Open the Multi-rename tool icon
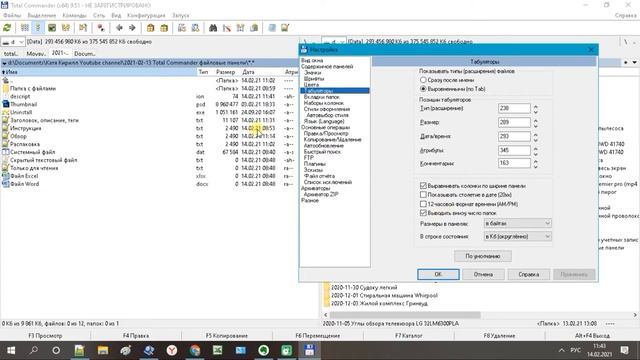 (x=227, y=28)
